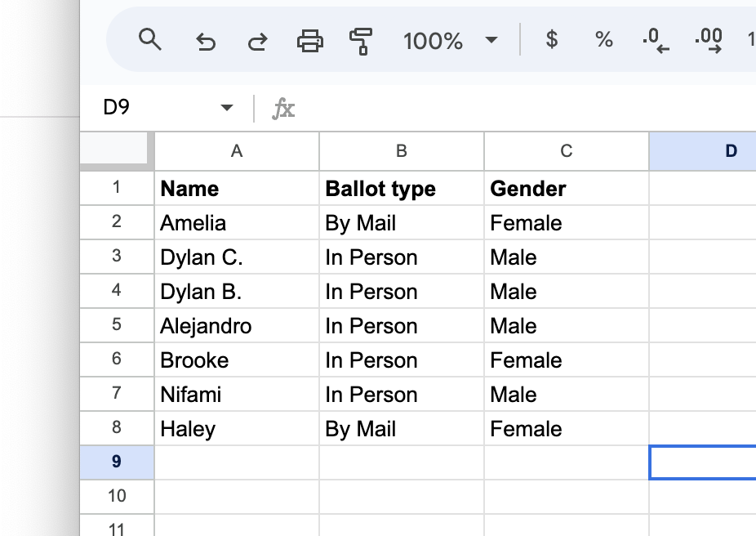Open the search menus magnifier icon
This screenshot has height=536, width=756.
(x=149, y=39)
